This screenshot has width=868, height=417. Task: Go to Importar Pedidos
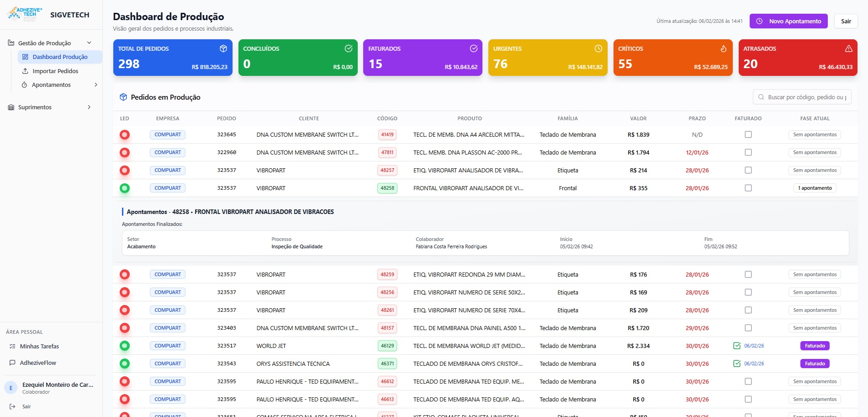(55, 71)
